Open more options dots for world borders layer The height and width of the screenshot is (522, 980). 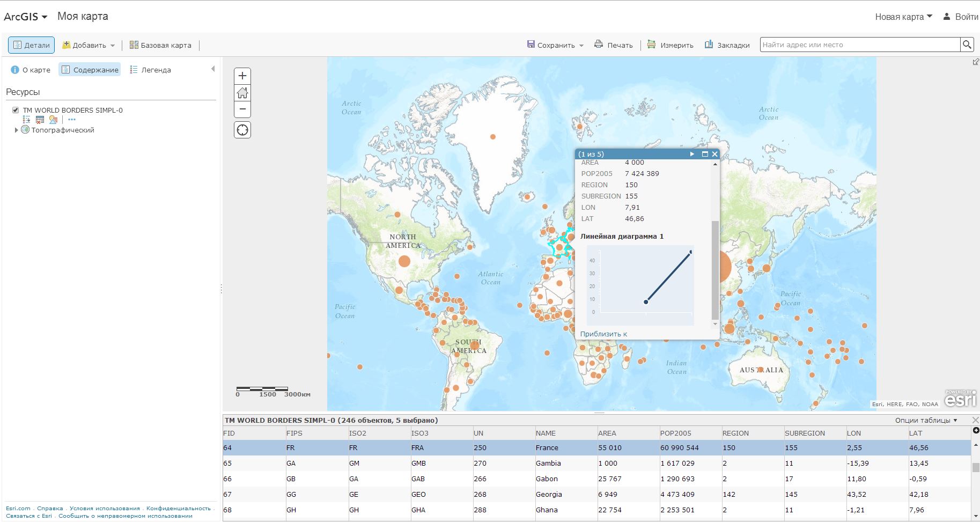tap(72, 120)
